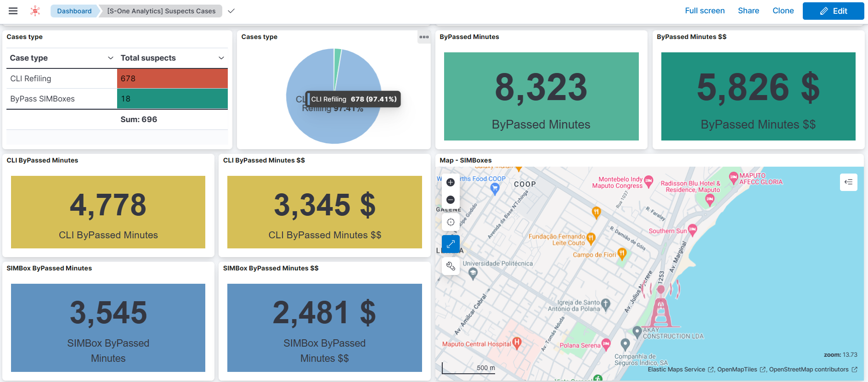Image resolution: width=868 pixels, height=382 pixels.
Task: Click the MAPUTO AFECC GLORIA hotel pin
Action: point(733,177)
